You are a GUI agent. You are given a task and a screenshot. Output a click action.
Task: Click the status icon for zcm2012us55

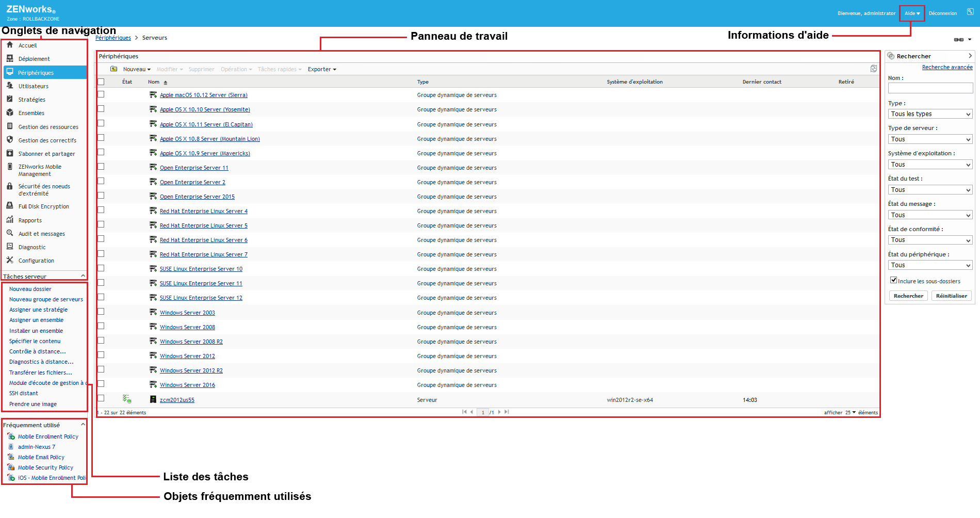pyautogui.click(x=127, y=399)
